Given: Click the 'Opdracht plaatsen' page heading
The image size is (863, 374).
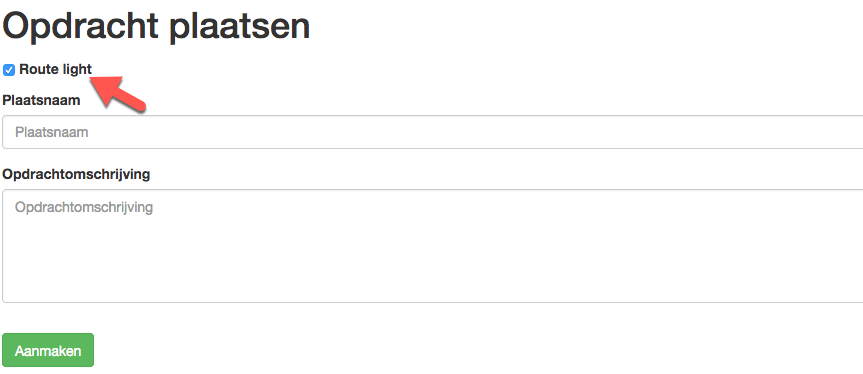Looking at the screenshot, I should 157,26.
